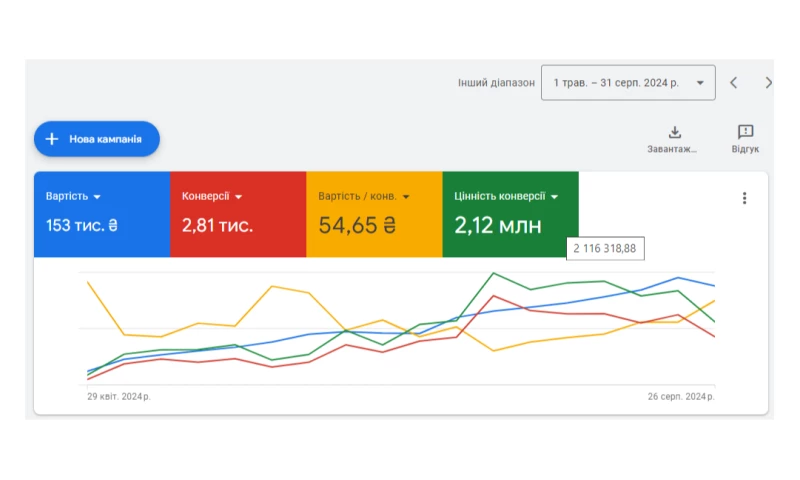Select the blue 153 тис. ₴ value
This screenshot has width=800, height=480.
coord(81,225)
